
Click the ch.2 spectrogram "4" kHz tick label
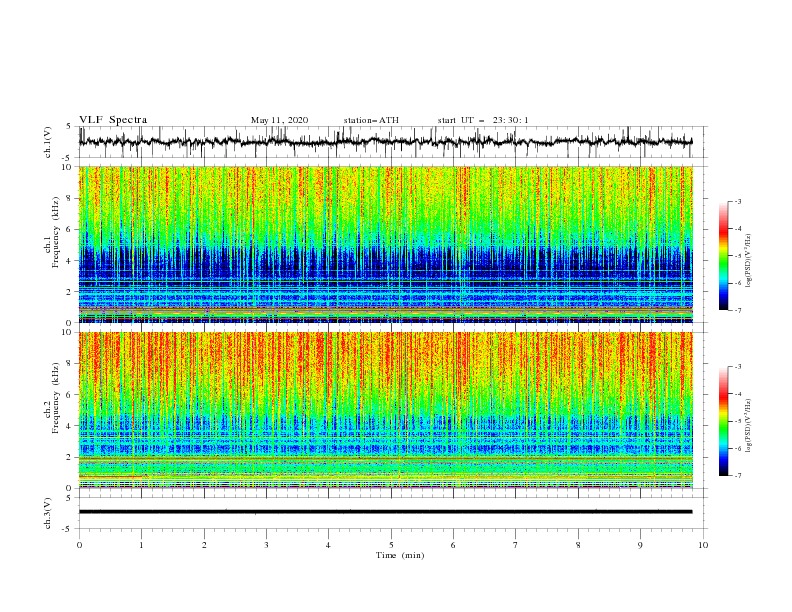point(70,426)
